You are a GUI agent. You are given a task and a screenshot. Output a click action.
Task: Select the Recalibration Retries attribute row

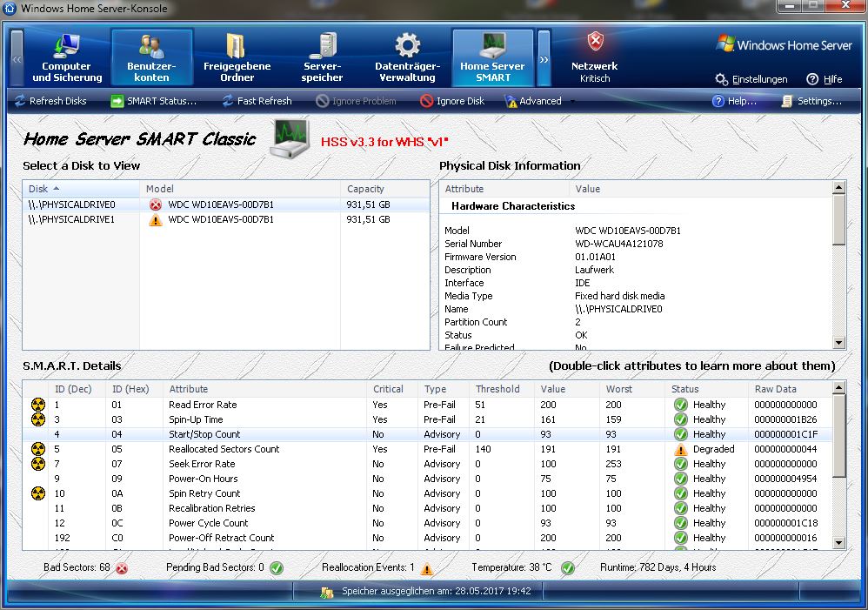(427, 508)
